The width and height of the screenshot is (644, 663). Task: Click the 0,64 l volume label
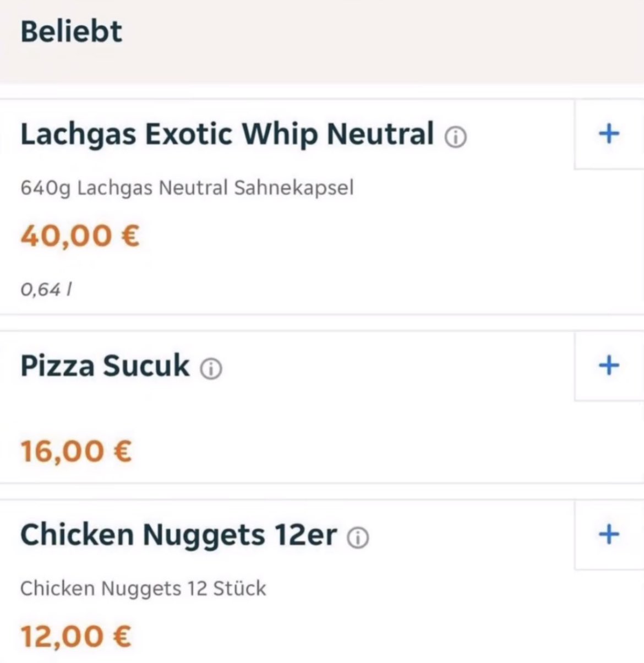46,290
